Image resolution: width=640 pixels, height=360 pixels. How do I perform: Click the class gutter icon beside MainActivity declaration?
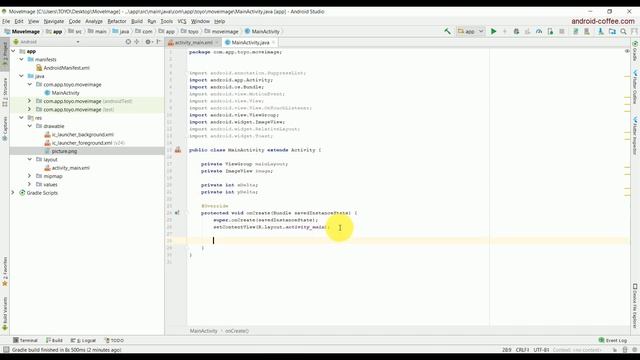pos(178,150)
